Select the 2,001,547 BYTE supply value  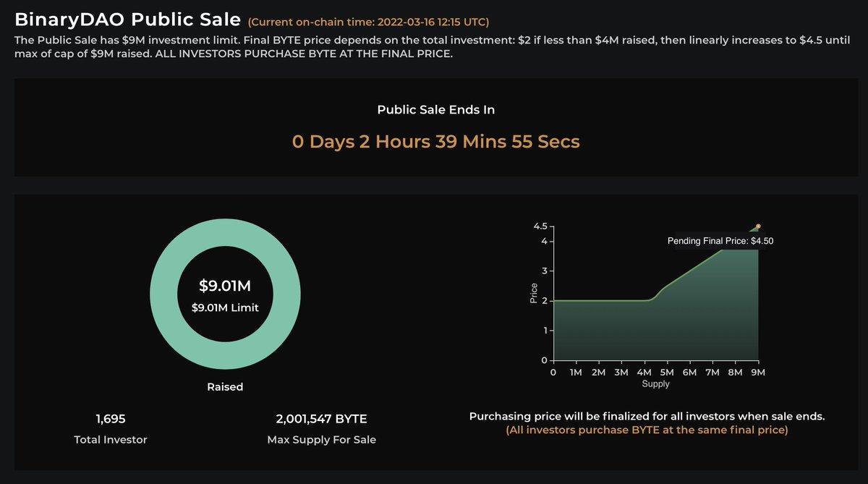click(x=321, y=419)
